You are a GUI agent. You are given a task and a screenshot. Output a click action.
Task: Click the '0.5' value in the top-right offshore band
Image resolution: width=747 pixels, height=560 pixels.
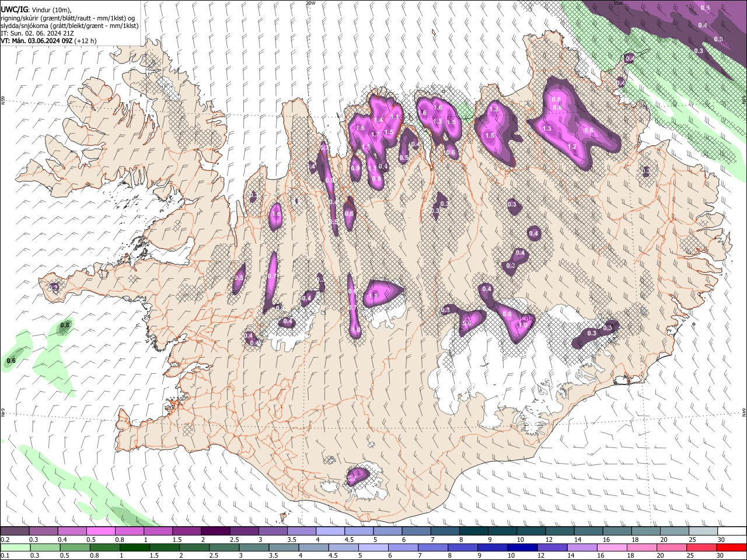[x=705, y=8]
